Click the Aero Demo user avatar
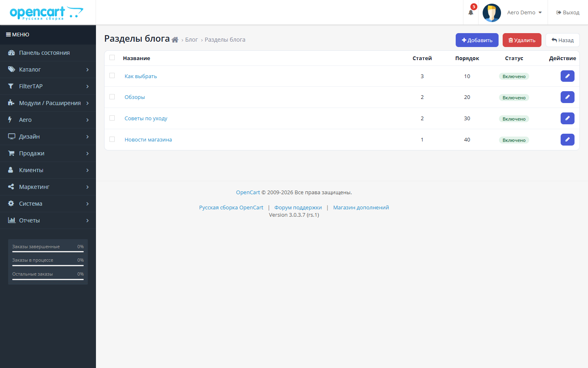588x368 pixels. click(492, 13)
